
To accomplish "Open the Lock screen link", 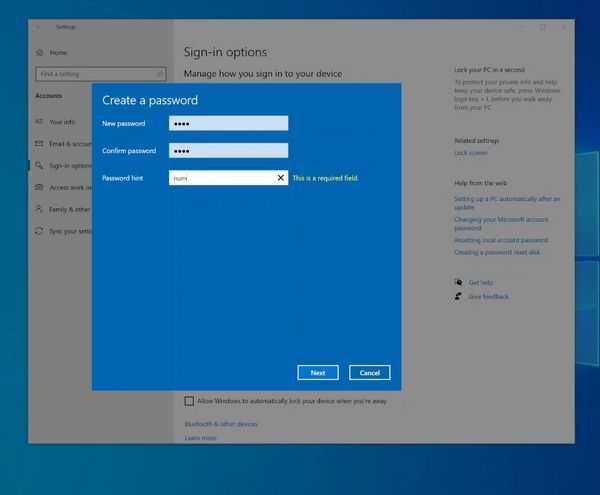I will [x=471, y=153].
